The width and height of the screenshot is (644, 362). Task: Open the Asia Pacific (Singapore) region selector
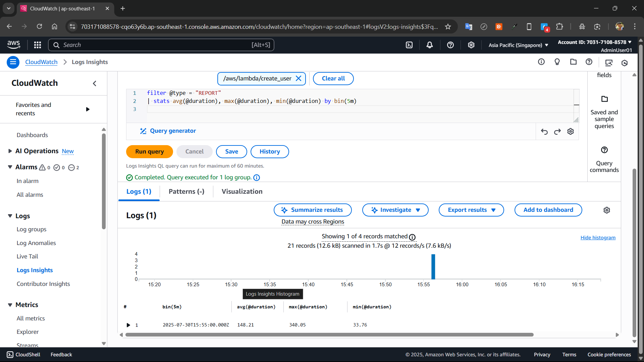[518, 45]
